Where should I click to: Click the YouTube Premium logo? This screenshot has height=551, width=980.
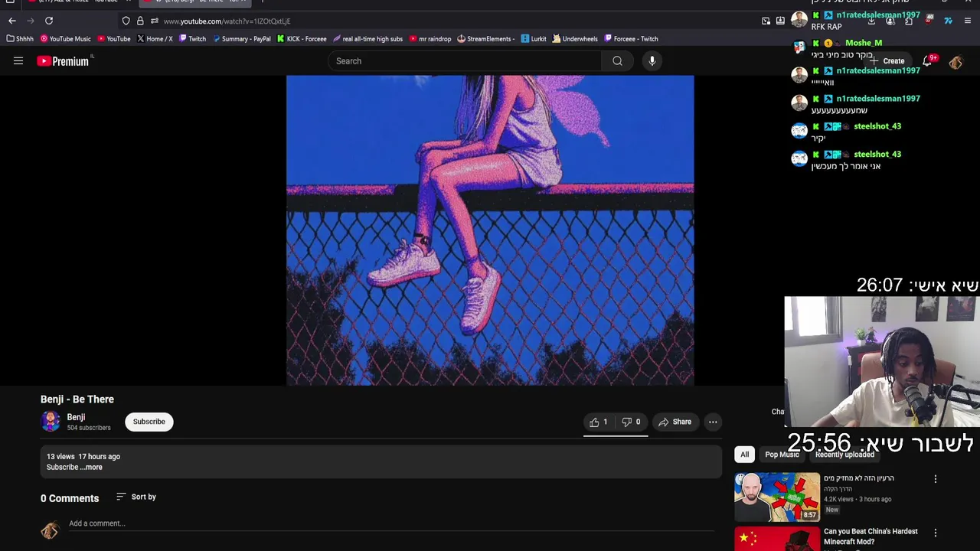(64, 61)
